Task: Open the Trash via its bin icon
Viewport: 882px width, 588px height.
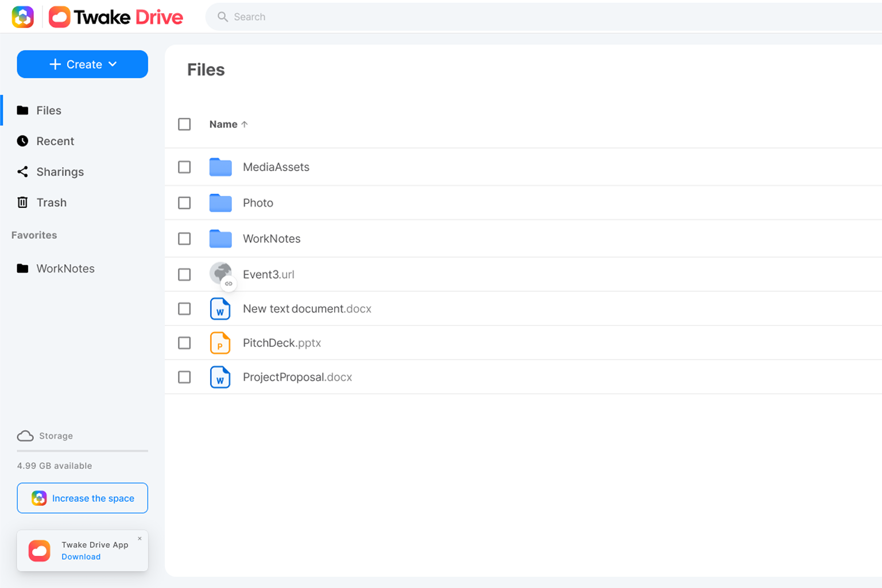Action: 22,202
